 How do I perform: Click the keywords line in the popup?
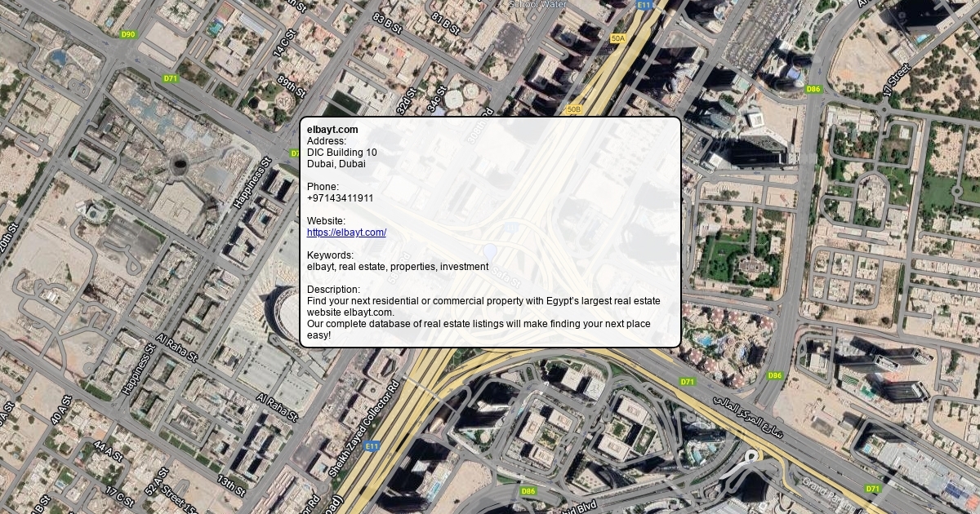[397, 267]
